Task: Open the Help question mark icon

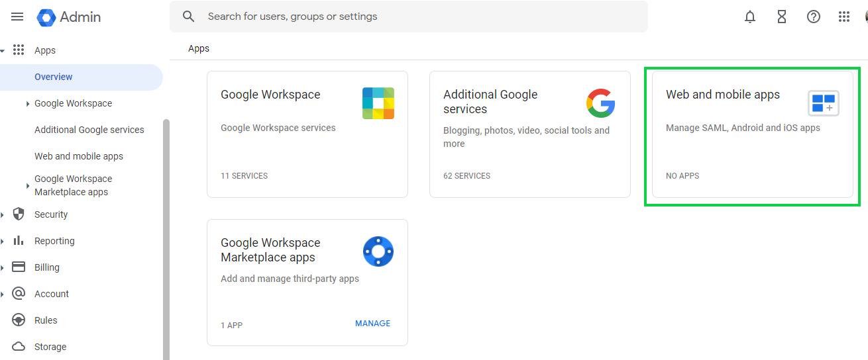Action: [814, 17]
